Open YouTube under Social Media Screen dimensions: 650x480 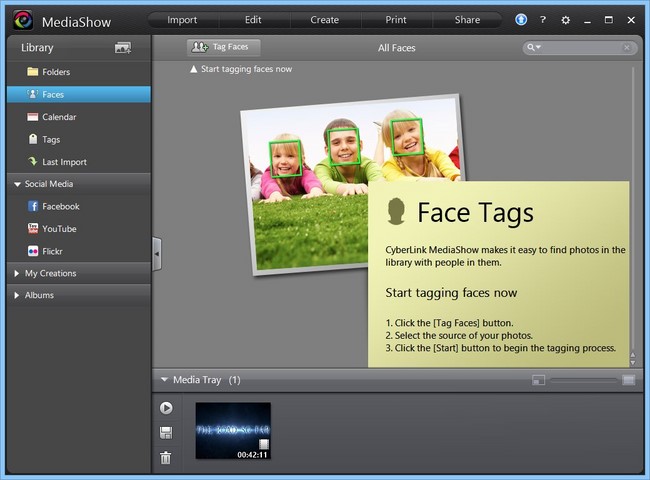pos(59,229)
